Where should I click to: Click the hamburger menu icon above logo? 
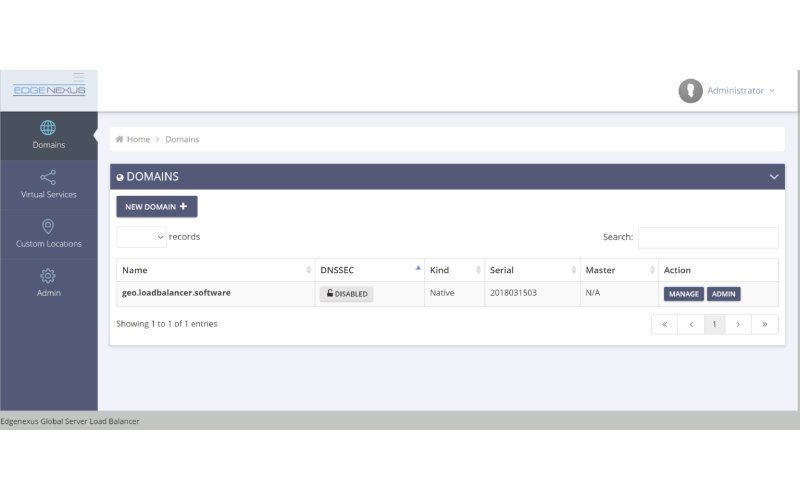79,76
